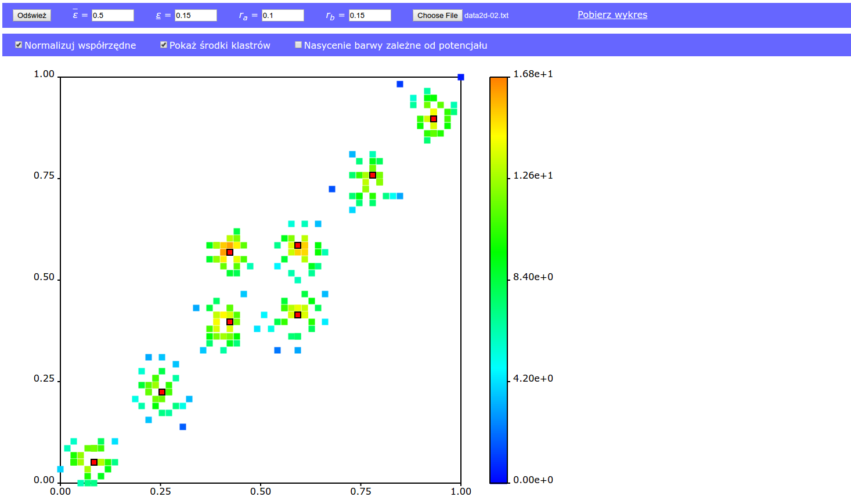Click the Choose File button
Viewport: 851px width, 504px height.
click(437, 16)
